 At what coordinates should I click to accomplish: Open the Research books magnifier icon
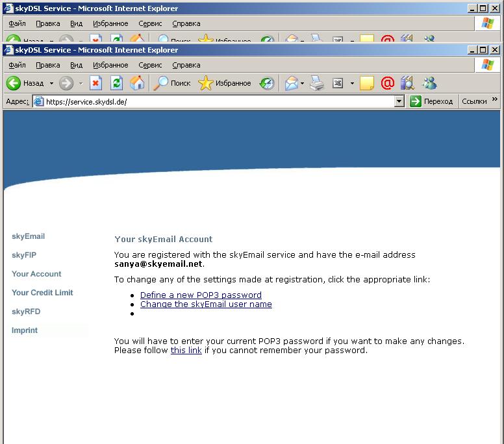(x=407, y=83)
